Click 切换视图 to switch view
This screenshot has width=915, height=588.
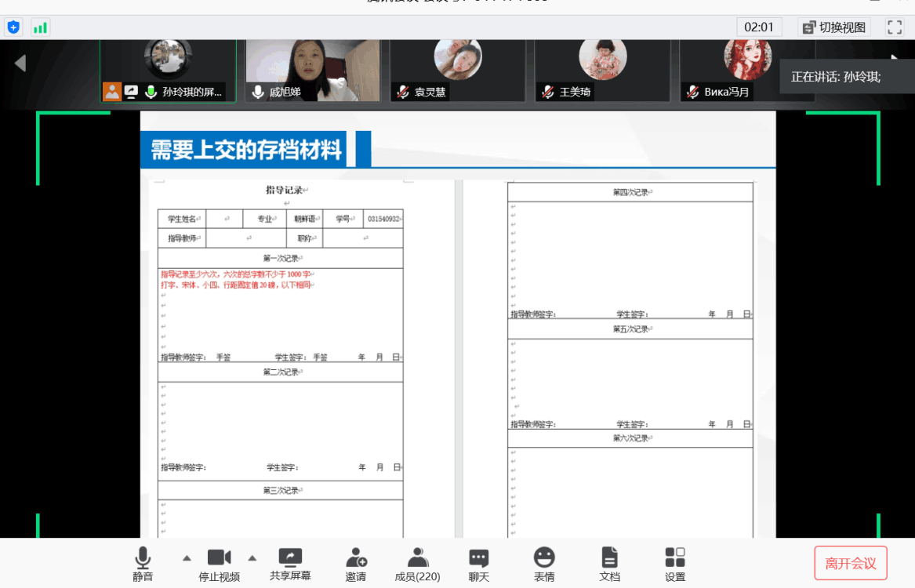point(833,27)
